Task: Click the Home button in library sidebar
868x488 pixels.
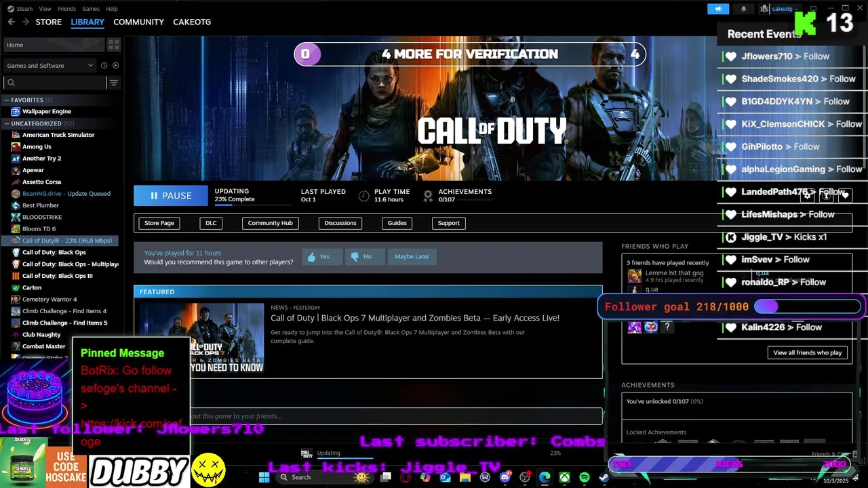Action: click(53, 45)
